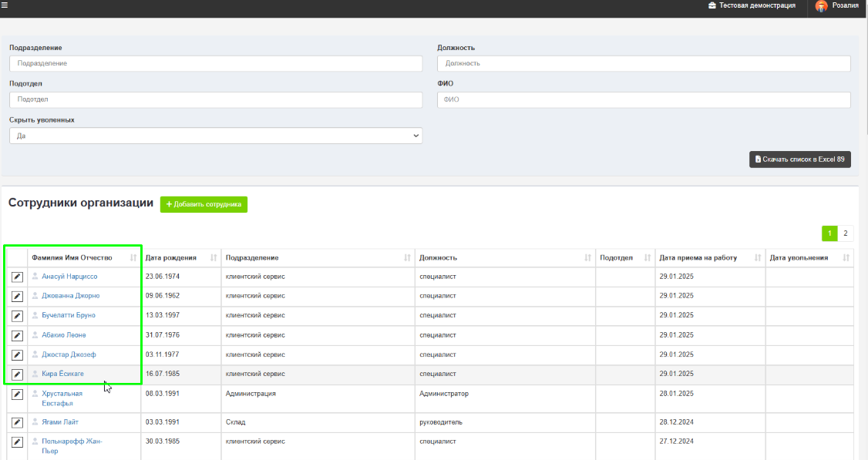Sort by Подразделение column arrows
The width and height of the screenshot is (868, 460).
pyautogui.click(x=408, y=258)
